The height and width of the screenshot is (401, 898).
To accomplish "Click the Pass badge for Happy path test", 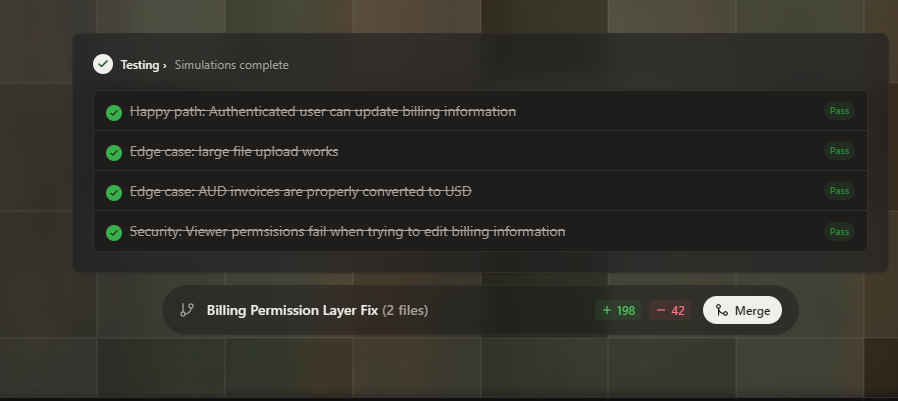I will click(839, 111).
